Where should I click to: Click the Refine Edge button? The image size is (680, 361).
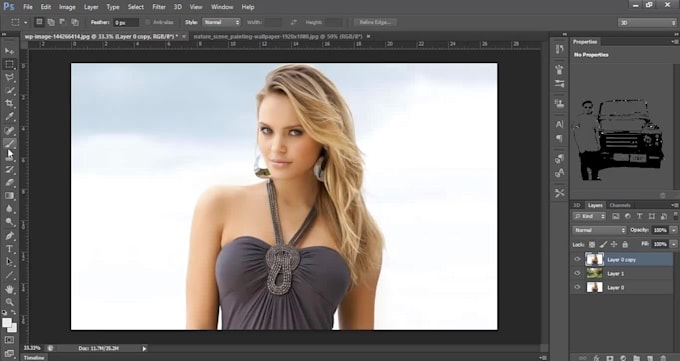[375, 22]
